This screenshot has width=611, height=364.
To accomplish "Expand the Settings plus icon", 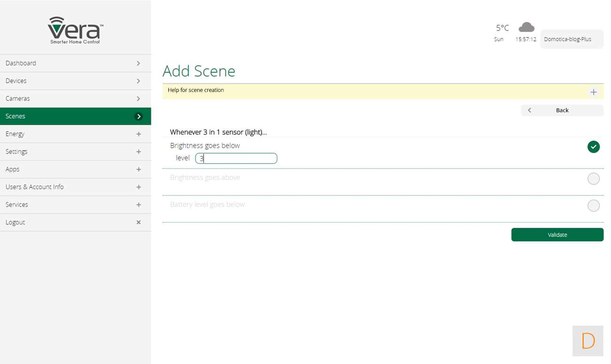I will coord(139,152).
